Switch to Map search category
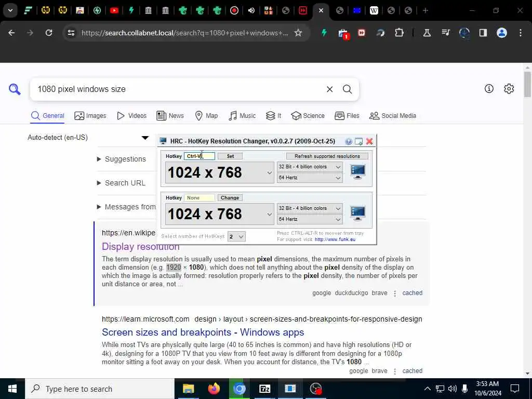The image size is (532, 399). 206,116
